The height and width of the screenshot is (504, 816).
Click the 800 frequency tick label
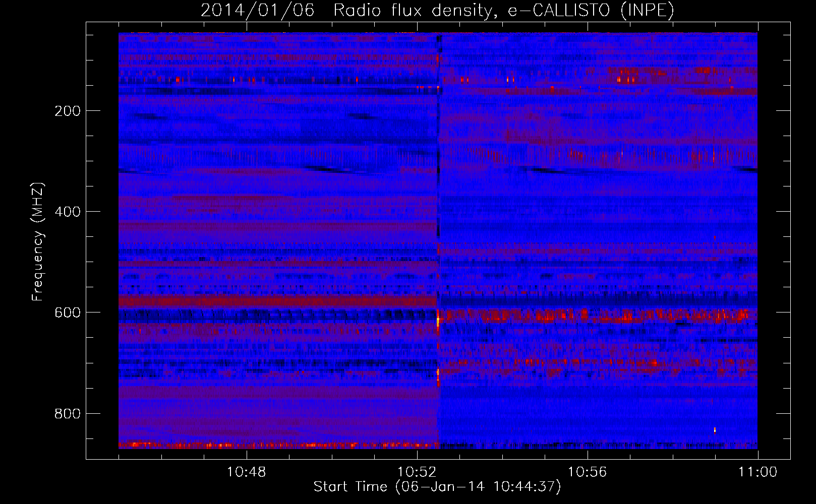68,414
